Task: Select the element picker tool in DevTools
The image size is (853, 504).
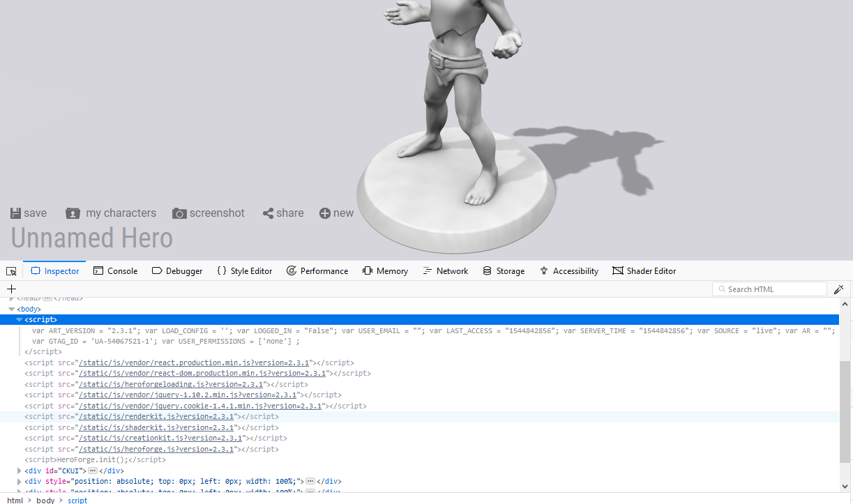Action: (10, 270)
